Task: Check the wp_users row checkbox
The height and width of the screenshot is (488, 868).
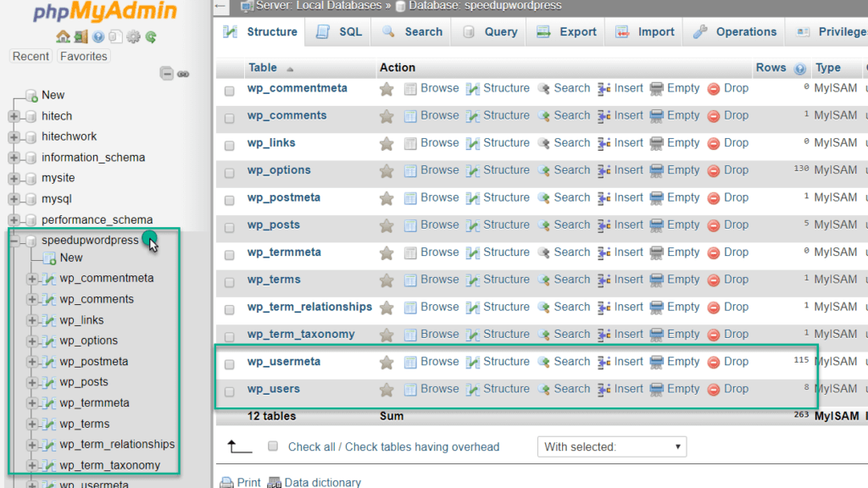Action: click(x=229, y=391)
